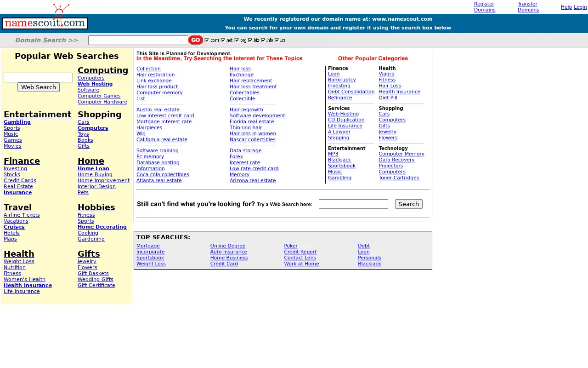Click the Search button beside 'Try a Web Search here'

pyautogui.click(x=409, y=204)
